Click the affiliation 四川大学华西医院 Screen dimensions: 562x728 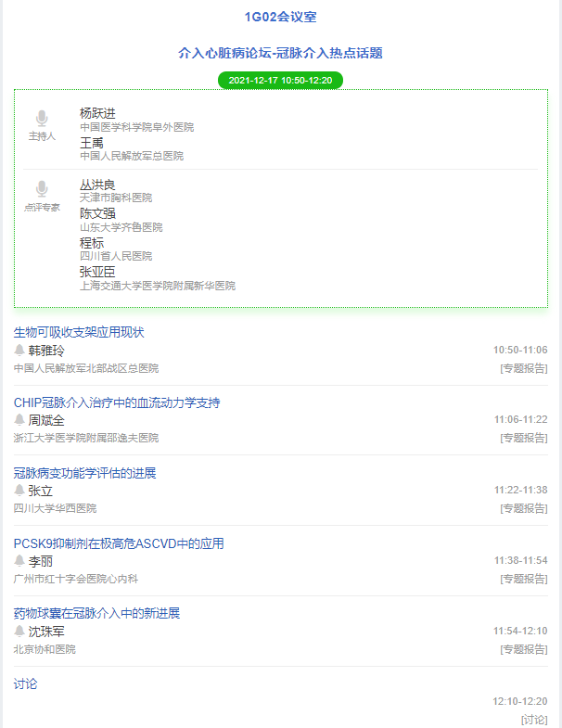(x=55, y=508)
